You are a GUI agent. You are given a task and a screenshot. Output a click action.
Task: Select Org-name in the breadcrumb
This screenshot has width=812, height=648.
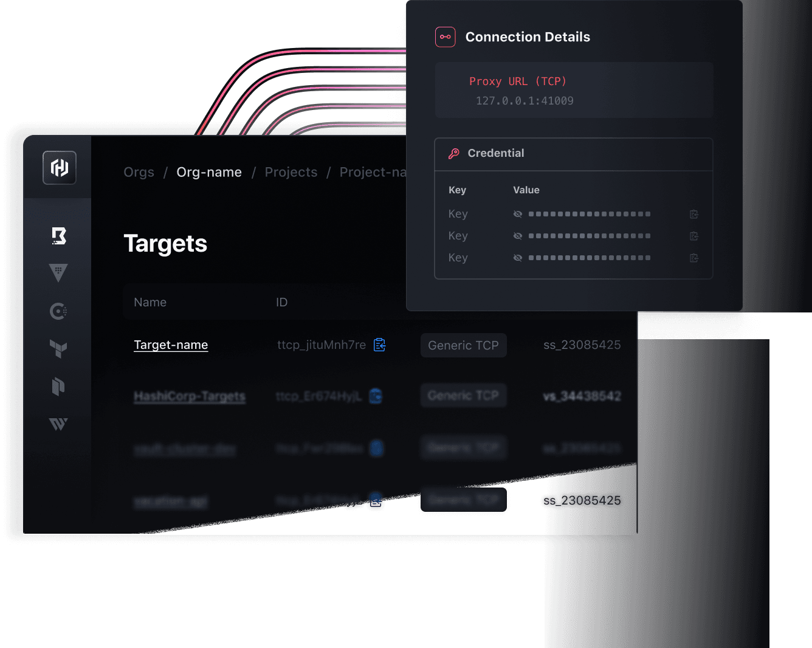click(209, 173)
